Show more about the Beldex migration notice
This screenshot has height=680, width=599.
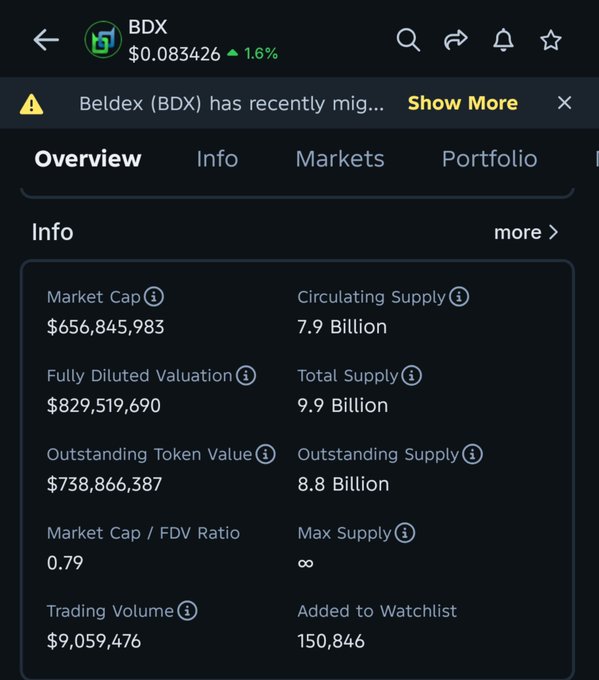click(463, 103)
